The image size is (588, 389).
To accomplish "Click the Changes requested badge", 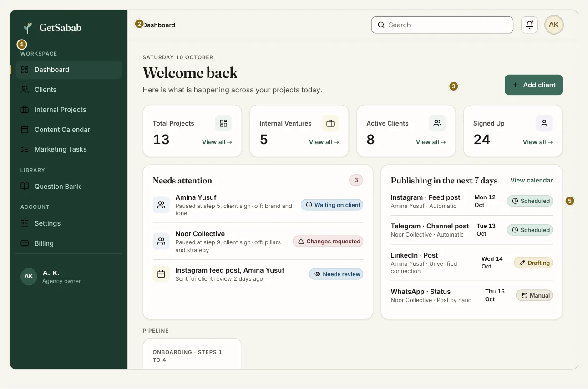I will point(328,241).
